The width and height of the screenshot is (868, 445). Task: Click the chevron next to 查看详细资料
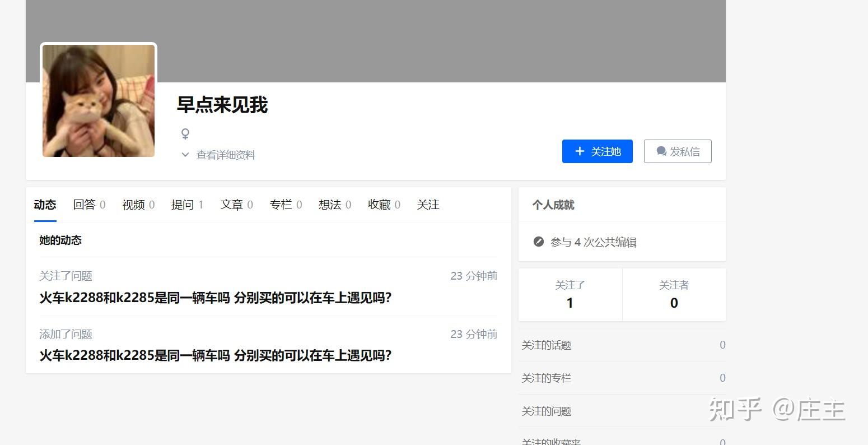185,155
